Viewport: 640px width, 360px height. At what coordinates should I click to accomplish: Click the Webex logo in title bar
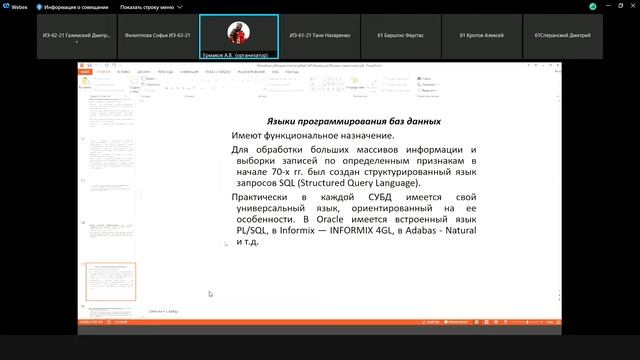6,6
